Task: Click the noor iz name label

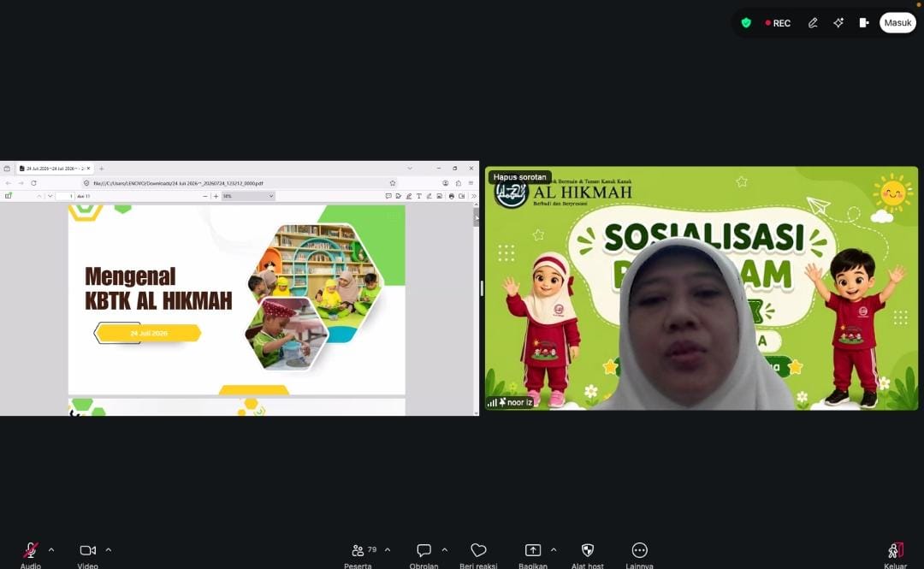Action: [519, 403]
